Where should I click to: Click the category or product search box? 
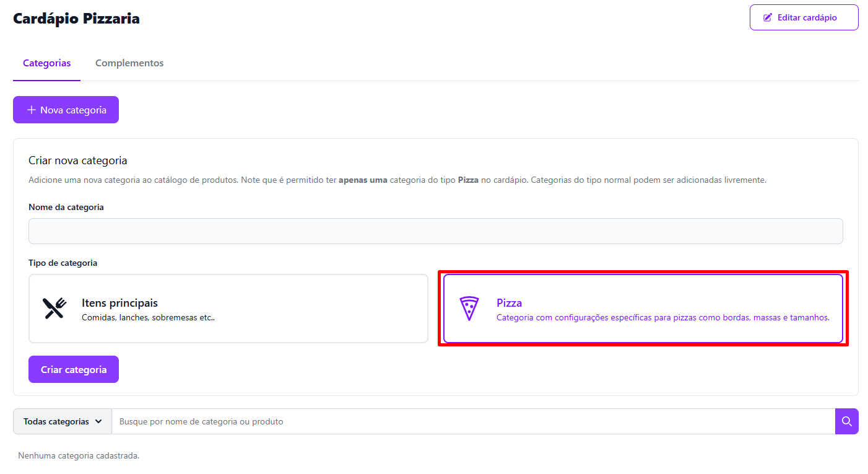(473, 421)
